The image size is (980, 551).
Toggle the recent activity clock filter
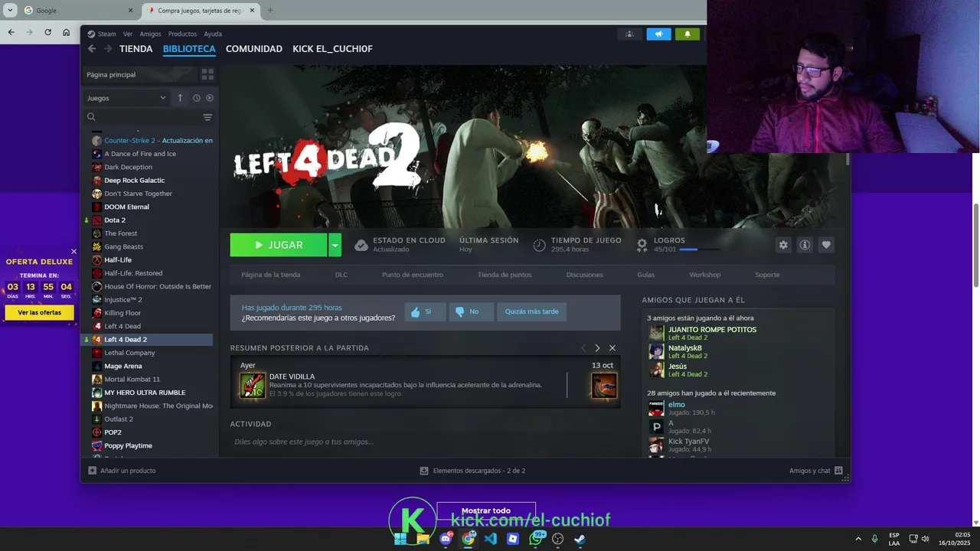tap(197, 98)
